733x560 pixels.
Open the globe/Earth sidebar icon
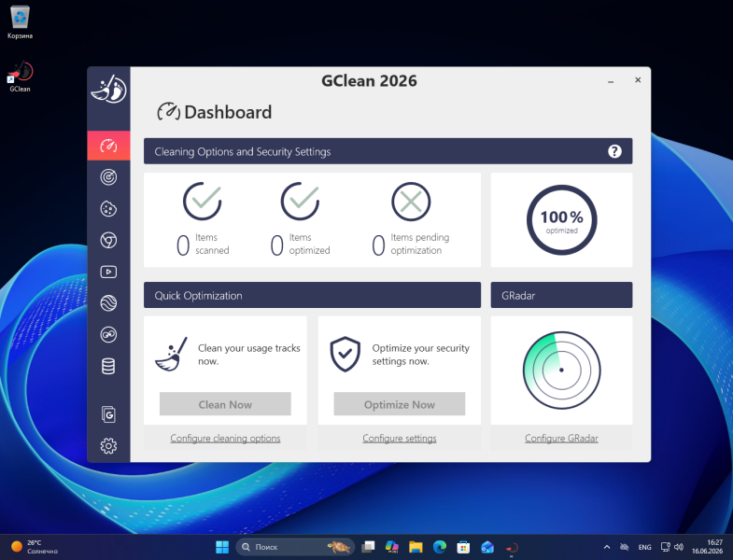[108, 303]
